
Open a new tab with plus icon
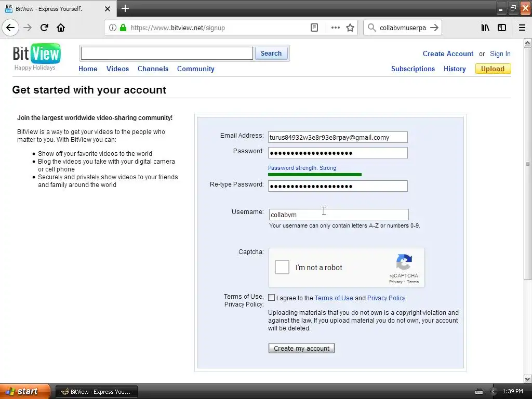point(125,8)
